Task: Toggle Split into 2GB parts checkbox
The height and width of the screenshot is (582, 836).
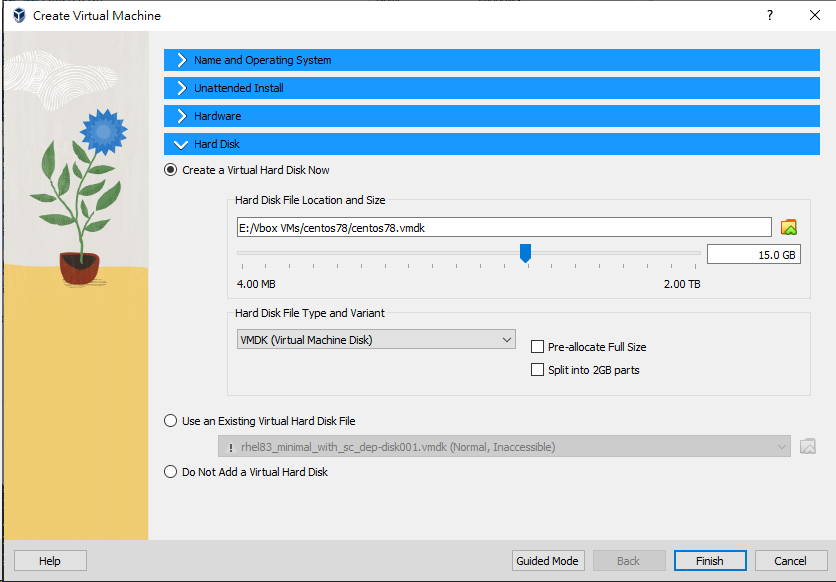Action: pos(538,370)
